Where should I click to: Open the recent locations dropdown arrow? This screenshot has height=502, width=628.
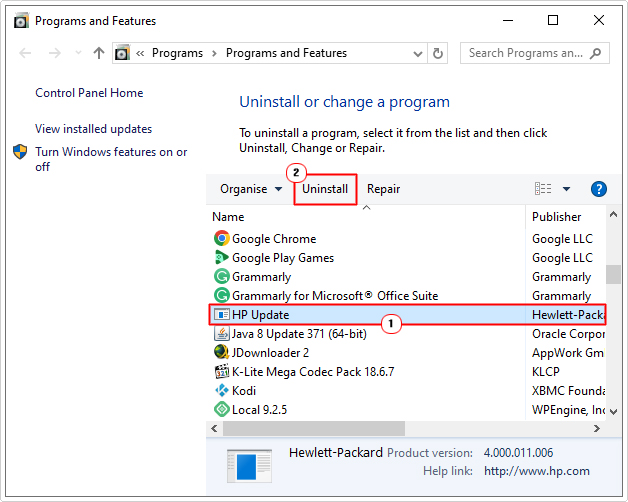(x=78, y=53)
